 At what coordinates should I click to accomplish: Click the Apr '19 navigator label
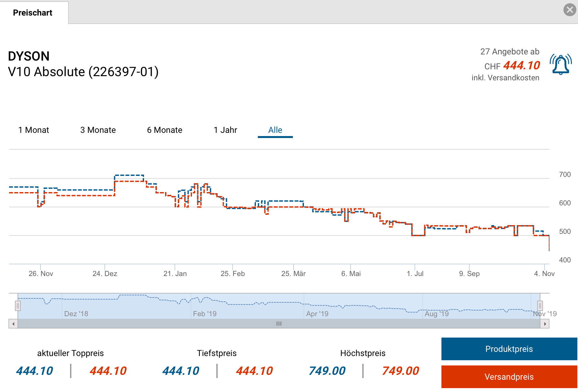pyautogui.click(x=317, y=314)
